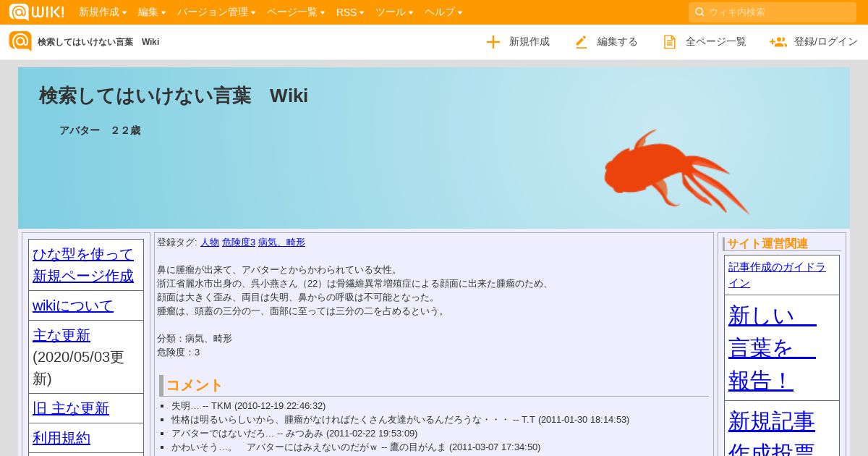Open 旧 主な更新 sidebar link

click(71, 408)
